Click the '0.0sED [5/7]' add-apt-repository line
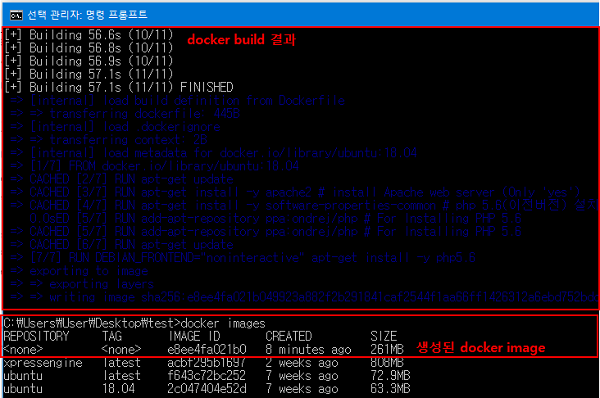 [x=276, y=219]
